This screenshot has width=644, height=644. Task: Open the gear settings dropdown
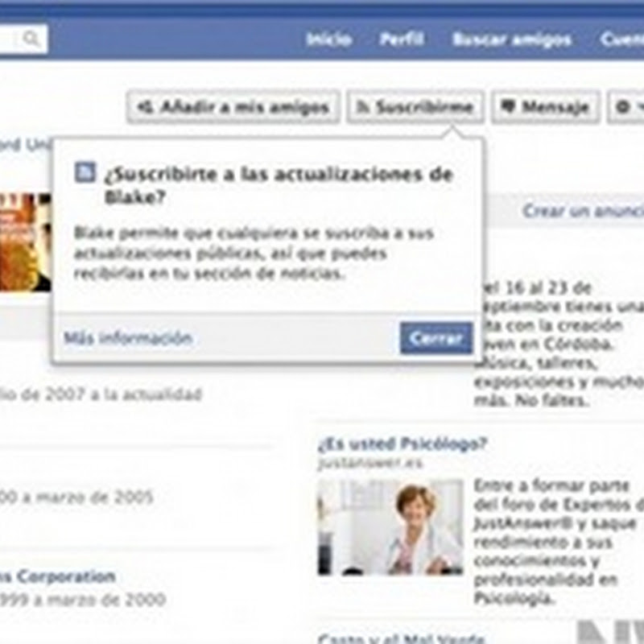(626, 107)
